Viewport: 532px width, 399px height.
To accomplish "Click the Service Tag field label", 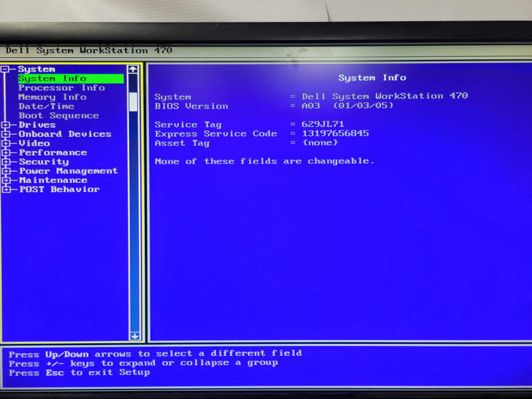I will (x=188, y=124).
